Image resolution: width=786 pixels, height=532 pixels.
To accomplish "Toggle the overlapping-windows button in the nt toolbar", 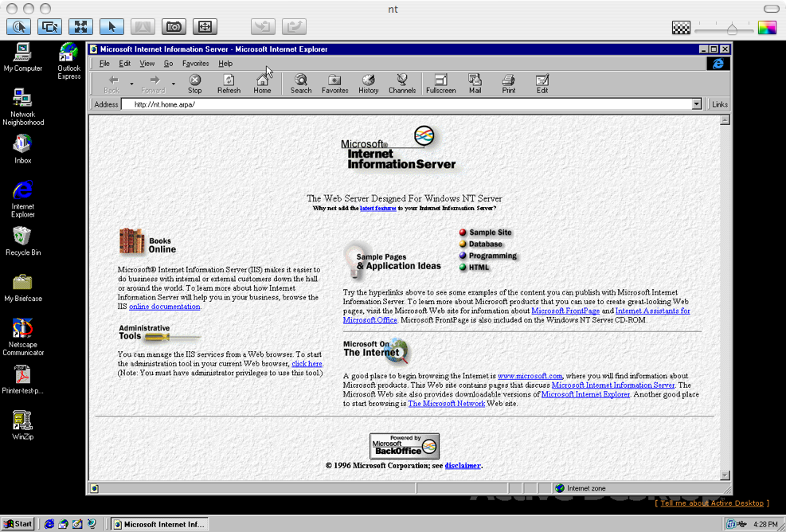I will [49, 26].
